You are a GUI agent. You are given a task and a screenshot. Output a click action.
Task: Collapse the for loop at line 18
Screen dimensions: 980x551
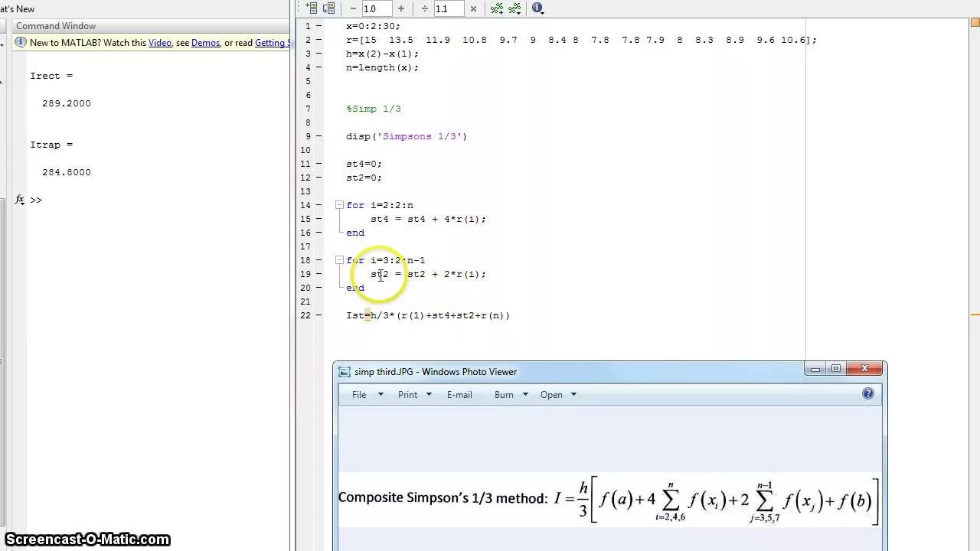point(339,260)
